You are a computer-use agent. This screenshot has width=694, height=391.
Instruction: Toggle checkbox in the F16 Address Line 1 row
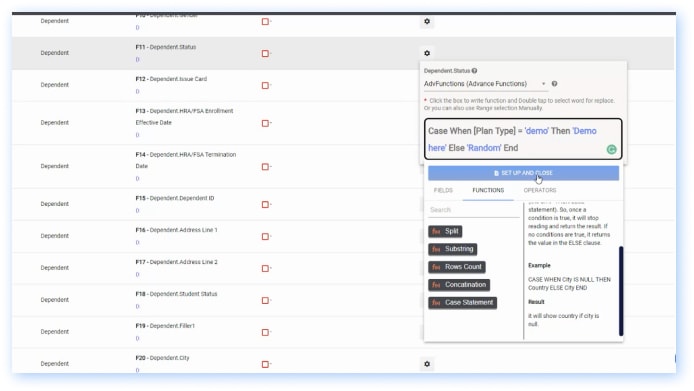click(x=265, y=236)
